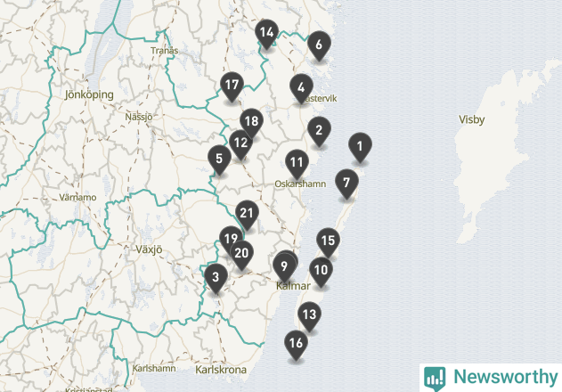This screenshot has height=392, width=562.
Task: Open the southernmost marker number 16
Action: click(297, 344)
